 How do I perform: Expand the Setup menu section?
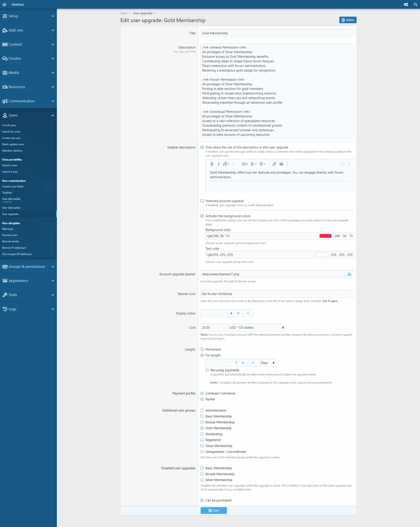click(52, 16)
